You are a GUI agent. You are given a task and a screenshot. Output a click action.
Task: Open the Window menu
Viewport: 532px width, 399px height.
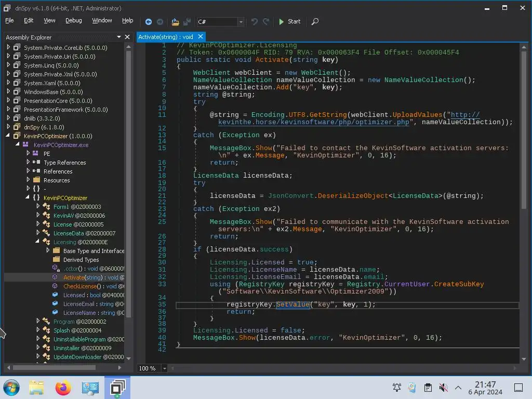(102, 20)
